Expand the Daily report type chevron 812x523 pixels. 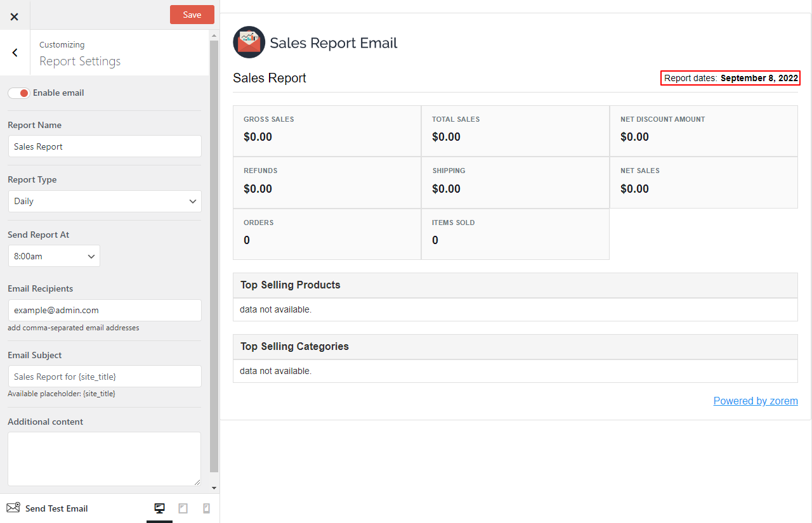click(192, 201)
